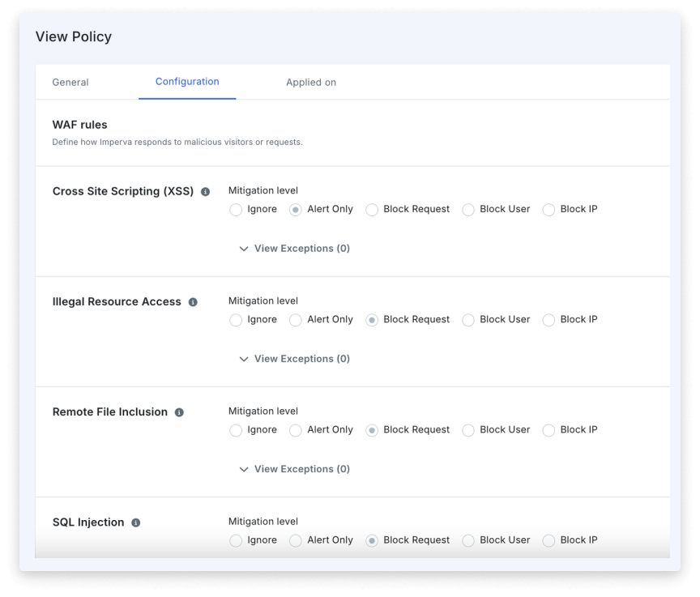Click info icon beside SQL Injection

pos(135,522)
